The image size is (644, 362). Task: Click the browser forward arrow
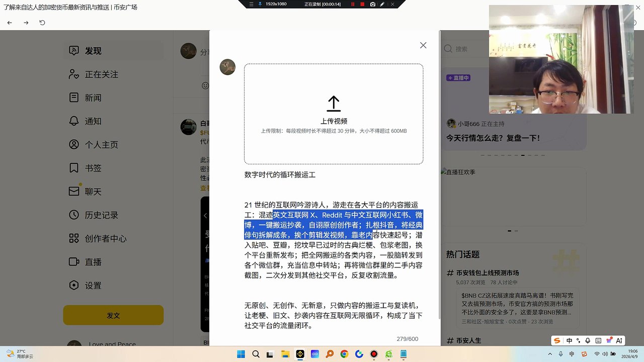tap(26, 23)
